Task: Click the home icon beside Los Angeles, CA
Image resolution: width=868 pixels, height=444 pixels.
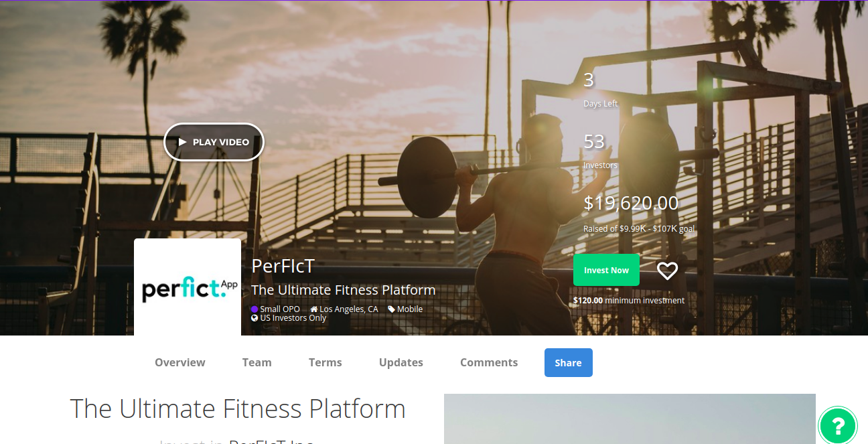Action: click(x=314, y=309)
